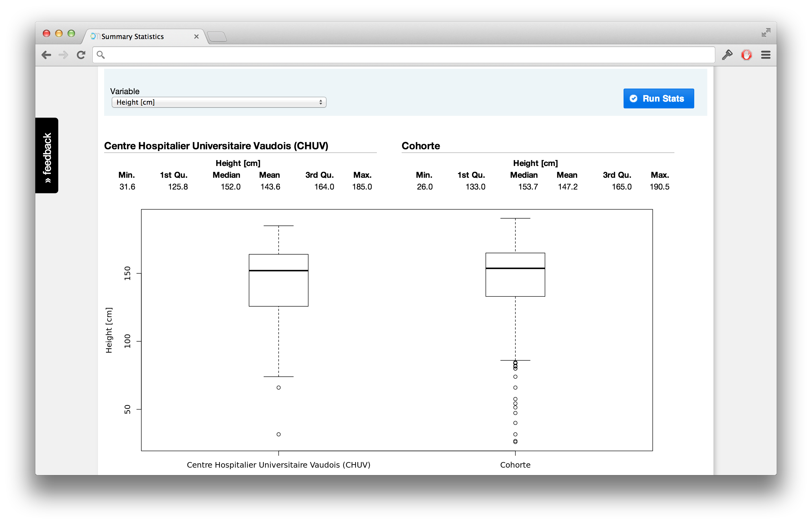Click the CHUV box in the boxplot
Image resolution: width=812 pixels, height=524 pixels.
click(x=279, y=280)
